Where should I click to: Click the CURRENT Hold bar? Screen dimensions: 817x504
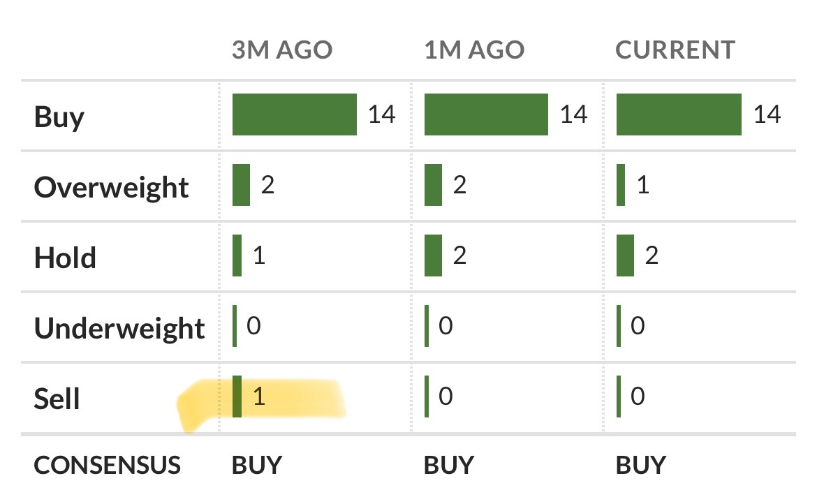pos(625,255)
